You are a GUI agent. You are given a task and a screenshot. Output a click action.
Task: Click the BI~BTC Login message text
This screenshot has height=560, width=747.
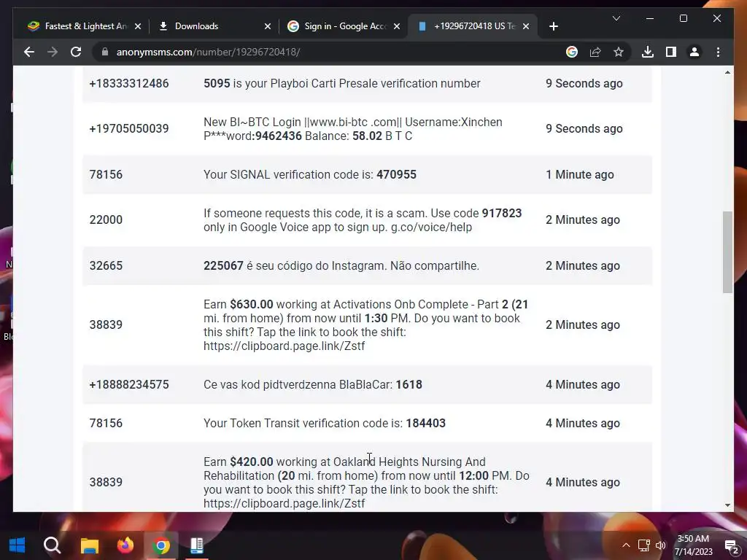tap(353, 128)
